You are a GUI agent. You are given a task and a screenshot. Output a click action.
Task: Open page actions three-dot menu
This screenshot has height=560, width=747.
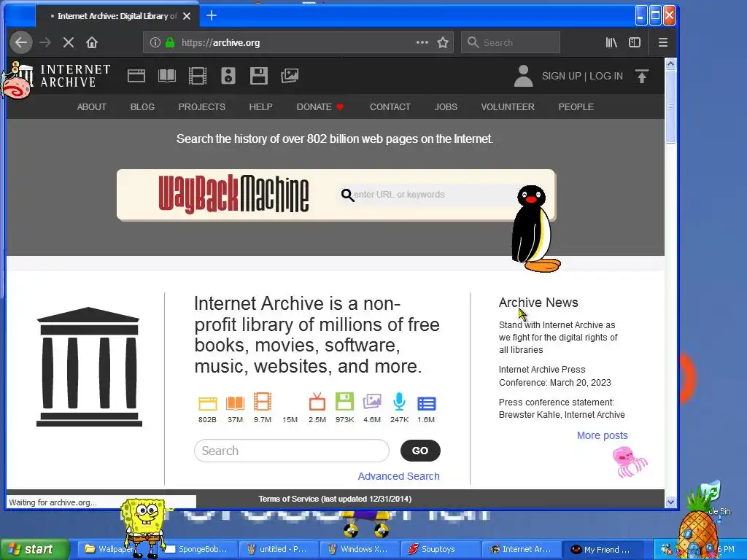[422, 42]
